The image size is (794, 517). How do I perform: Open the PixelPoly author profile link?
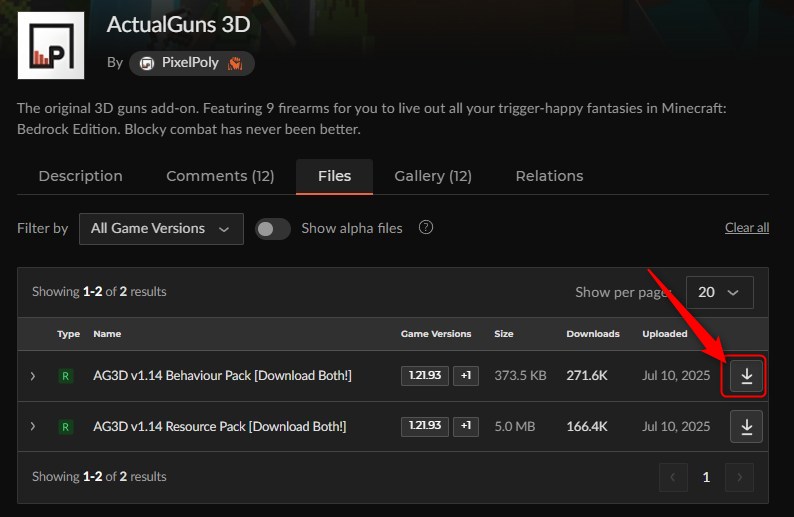click(x=192, y=63)
